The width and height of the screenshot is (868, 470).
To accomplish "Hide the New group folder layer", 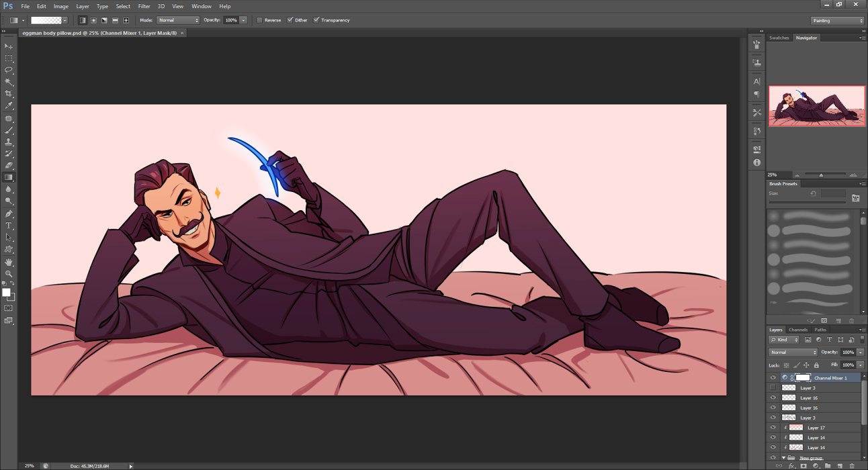I will (773, 457).
